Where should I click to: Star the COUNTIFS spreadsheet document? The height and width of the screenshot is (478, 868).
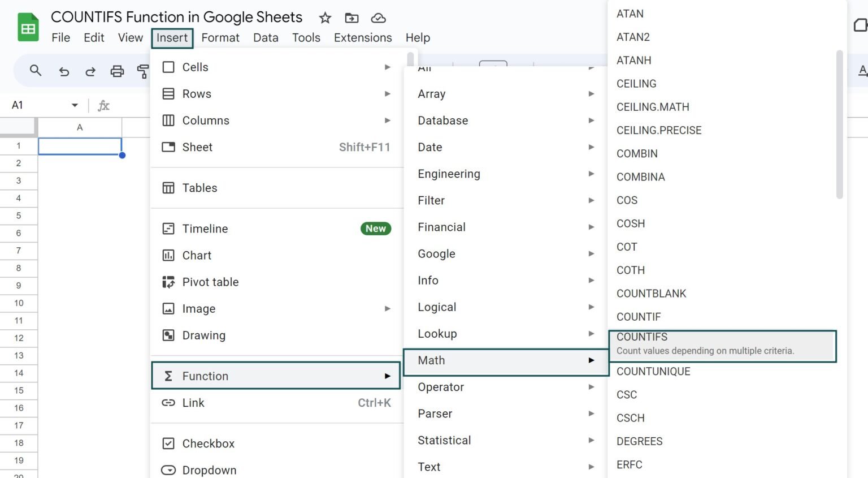(x=325, y=18)
